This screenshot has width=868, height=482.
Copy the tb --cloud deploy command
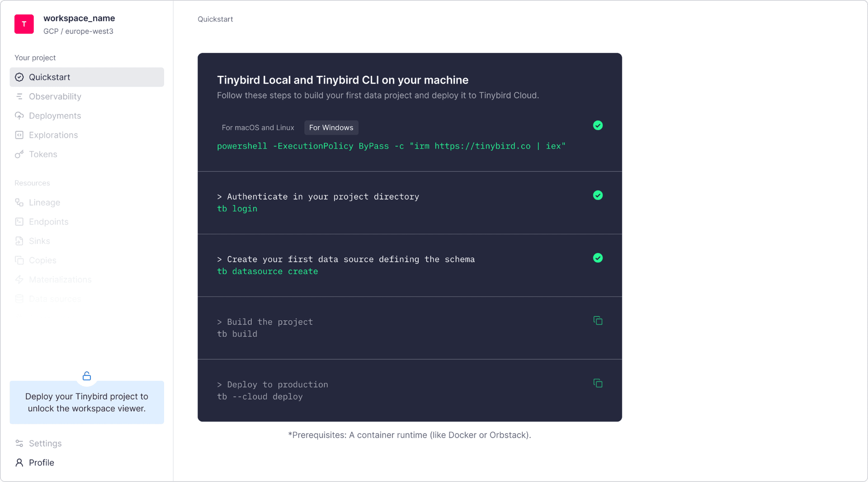[x=598, y=383]
